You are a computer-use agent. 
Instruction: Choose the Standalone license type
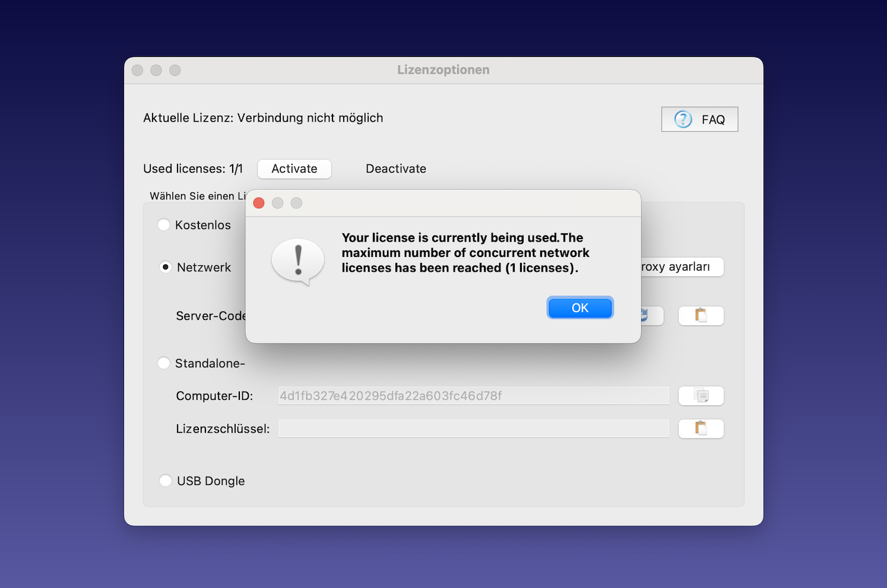[x=164, y=363]
